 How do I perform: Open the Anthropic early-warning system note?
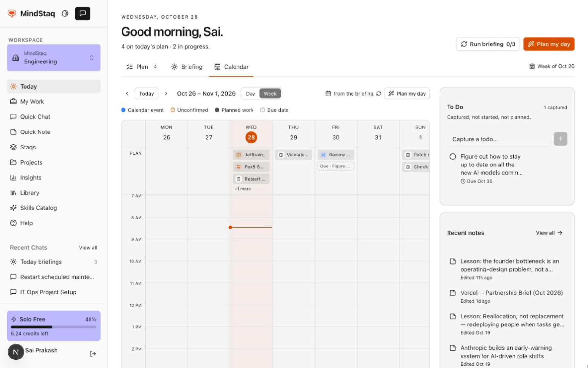507,356
